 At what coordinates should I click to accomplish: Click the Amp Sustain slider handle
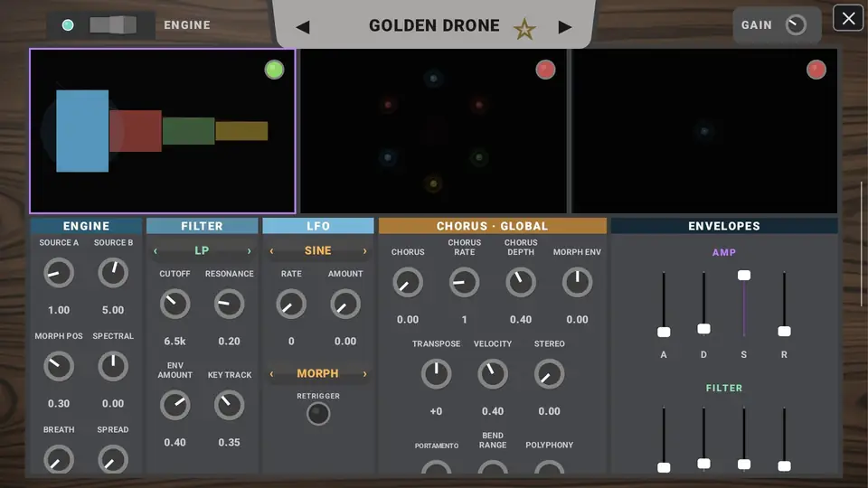[x=744, y=275]
